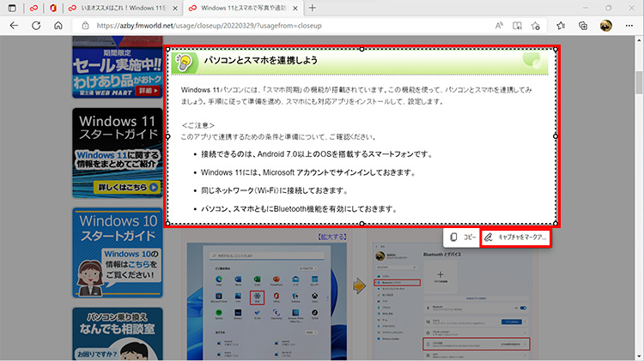Close the Windows 11とスマホで写真 tab
This screenshot has width=644, height=361.
tap(295, 8)
